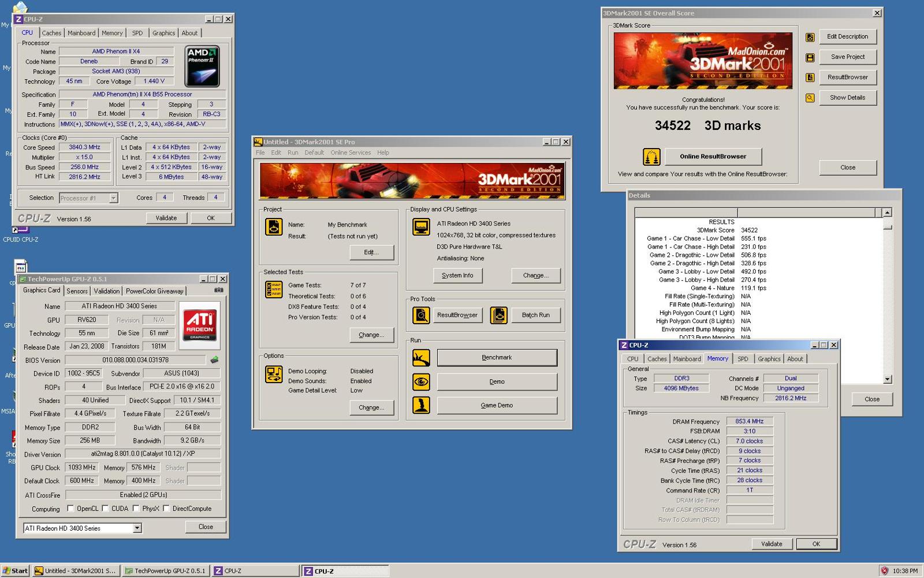Switch to the Sensors tab in GPU-Z
This screenshot has width=924, height=578.
tap(77, 291)
